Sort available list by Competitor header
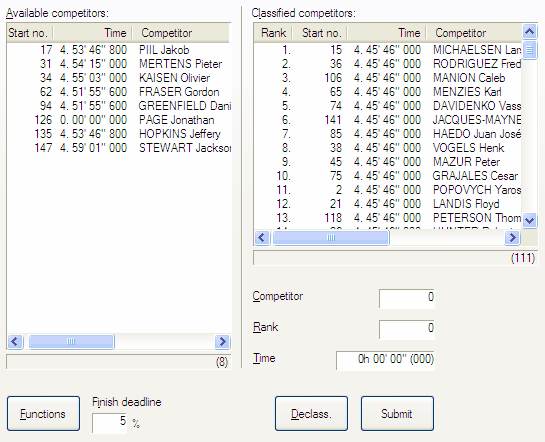Viewport: 545px width, 442px height. coord(181,33)
